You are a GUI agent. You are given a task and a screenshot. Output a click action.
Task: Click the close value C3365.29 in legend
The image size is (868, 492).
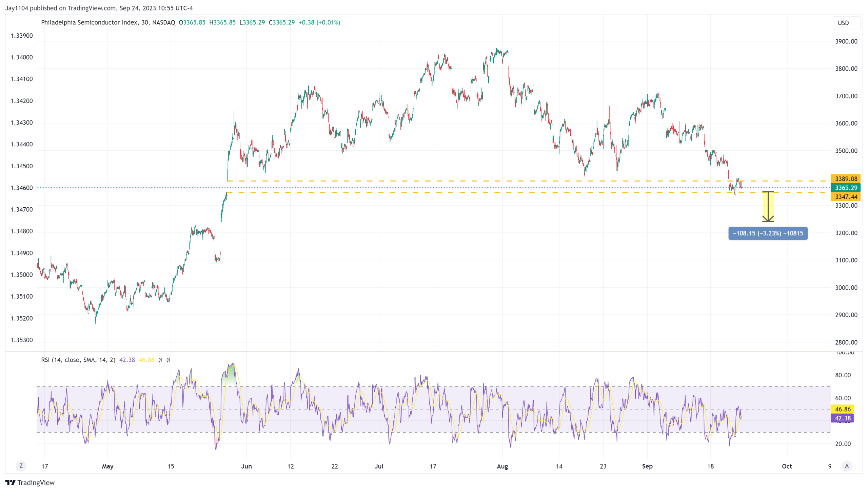281,22
